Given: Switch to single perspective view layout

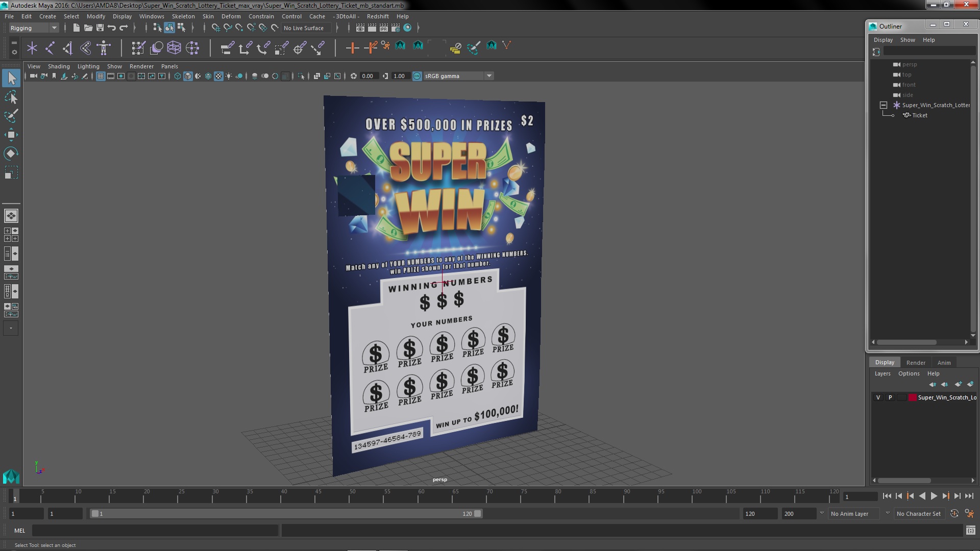Looking at the screenshot, I should 11,216.
